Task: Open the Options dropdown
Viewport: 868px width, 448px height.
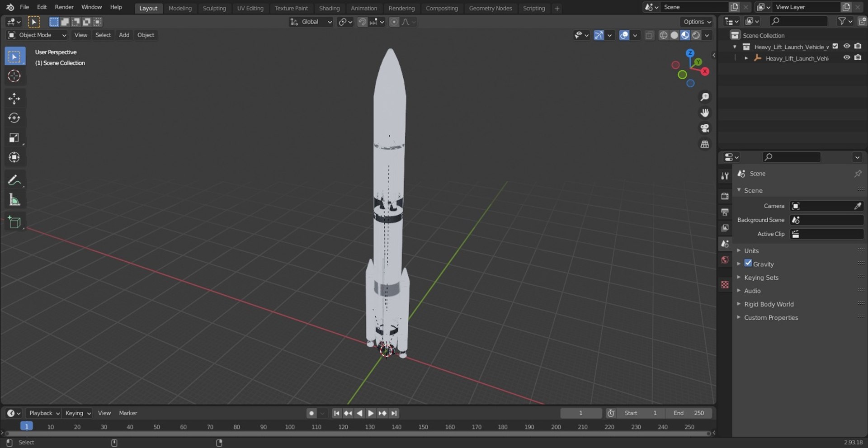Action: pos(697,22)
